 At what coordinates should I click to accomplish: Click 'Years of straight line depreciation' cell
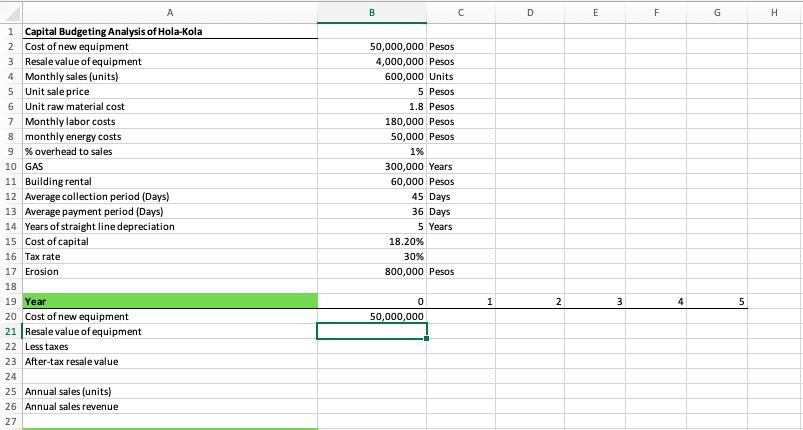pyautogui.click(x=170, y=226)
